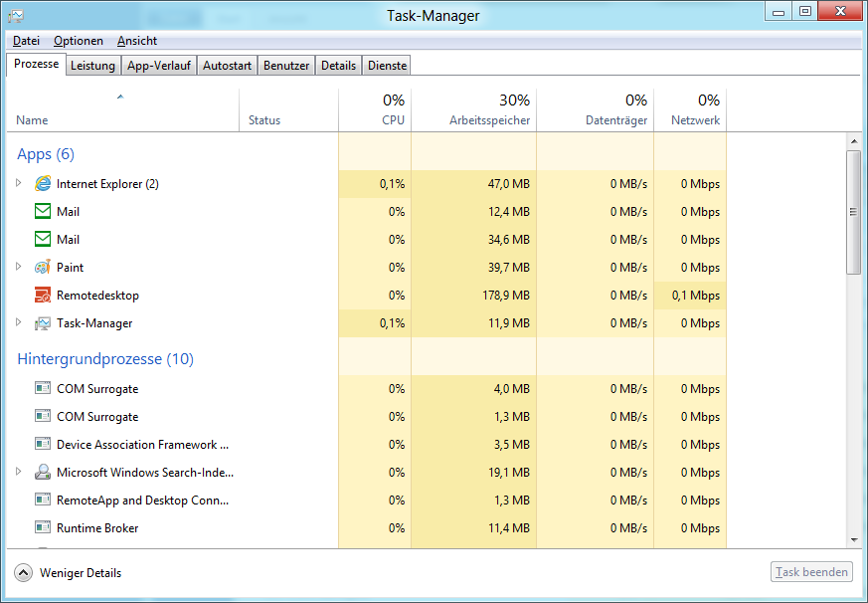Select the Device Association Framework process name
868x603 pixels.
142,445
